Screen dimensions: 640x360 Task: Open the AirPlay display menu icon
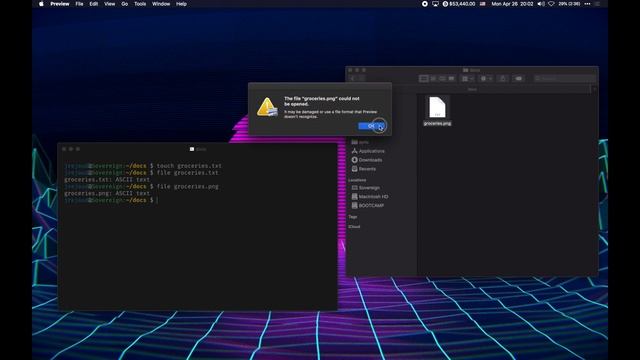click(435, 4)
